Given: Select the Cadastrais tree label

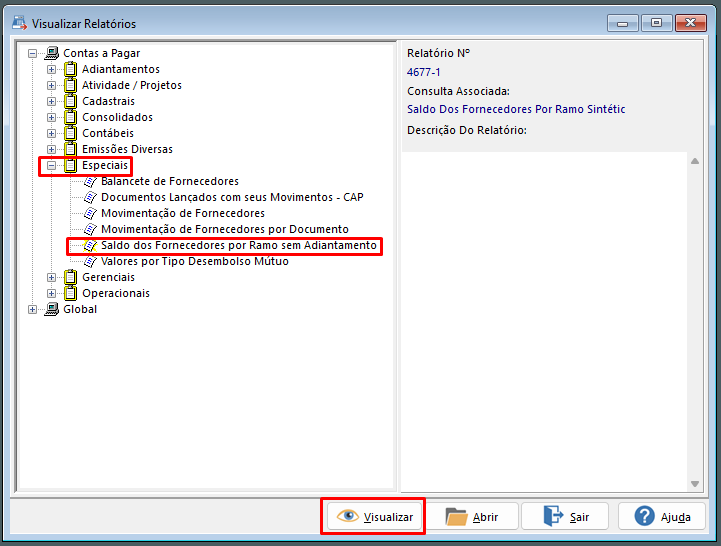Looking at the screenshot, I should tap(109, 101).
